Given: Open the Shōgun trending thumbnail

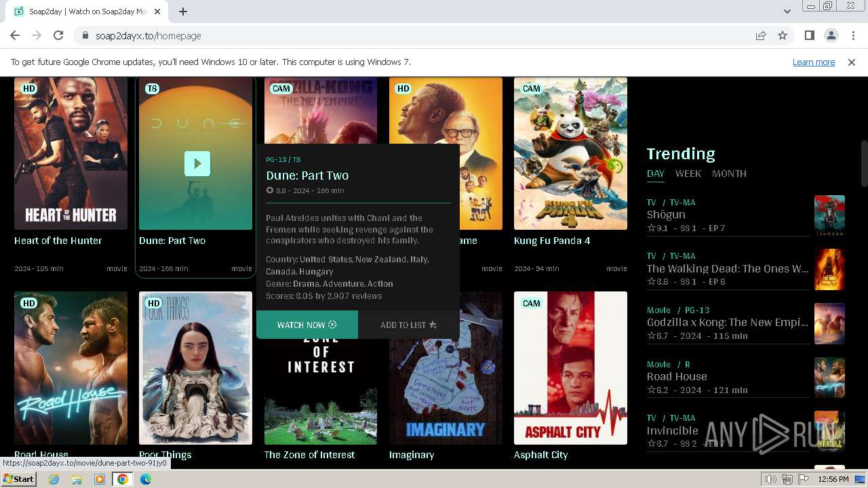Looking at the screenshot, I should (x=829, y=216).
